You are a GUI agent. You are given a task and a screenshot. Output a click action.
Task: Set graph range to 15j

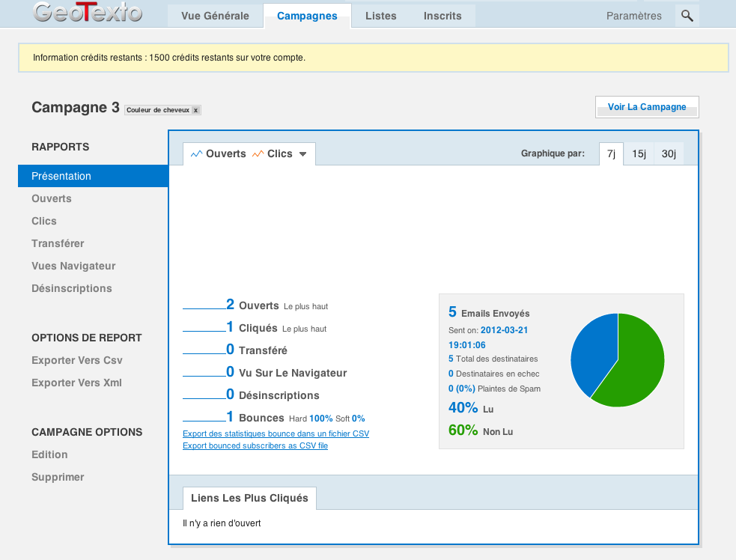[x=639, y=154]
